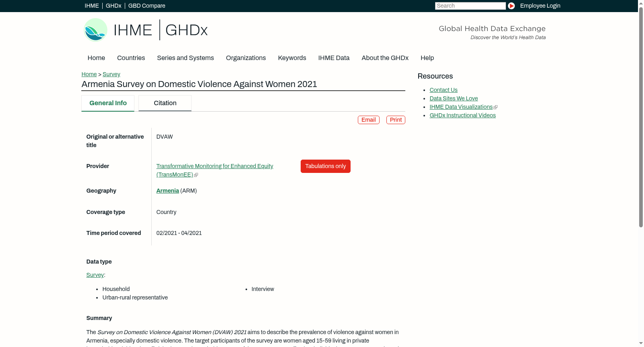Viewport: 644px width, 347px height.
Task: Click the 'Interview' list item
Action: coord(263,289)
